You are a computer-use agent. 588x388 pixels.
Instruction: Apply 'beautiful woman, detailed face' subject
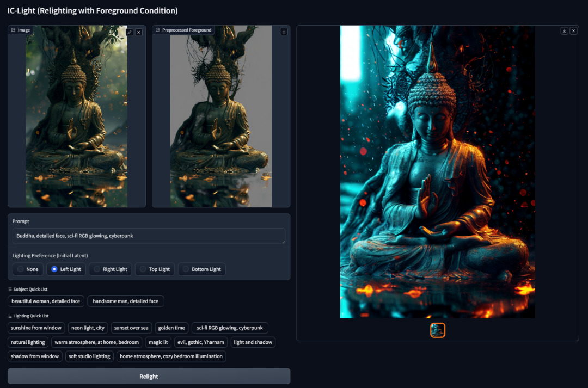click(x=46, y=301)
